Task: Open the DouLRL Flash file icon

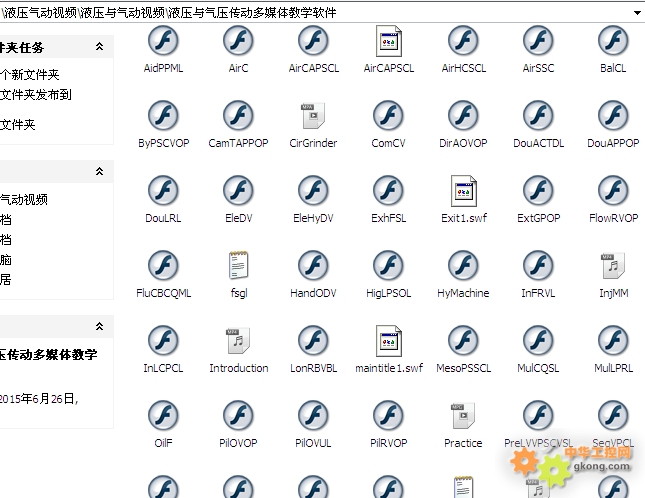Action: (163, 190)
